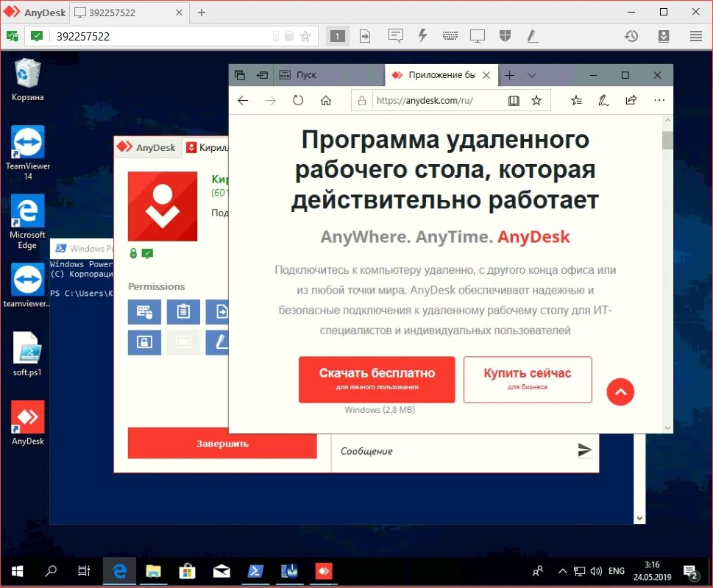Click the download/install icon in AnyDesk toolbar
The image size is (713, 588).
tap(664, 36)
